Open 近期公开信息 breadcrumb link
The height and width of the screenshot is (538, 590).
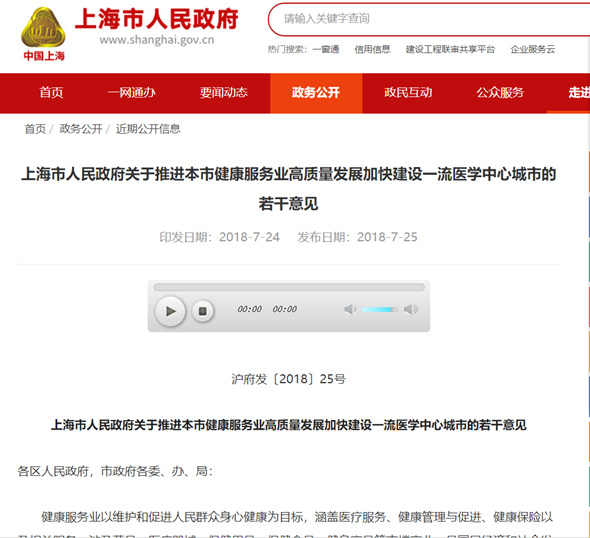148,129
